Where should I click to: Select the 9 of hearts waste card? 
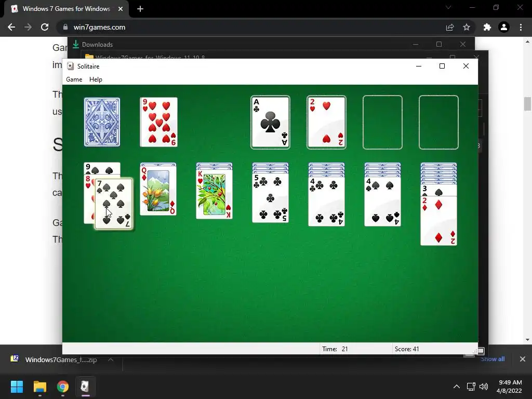pyautogui.click(x=159, y=122)
